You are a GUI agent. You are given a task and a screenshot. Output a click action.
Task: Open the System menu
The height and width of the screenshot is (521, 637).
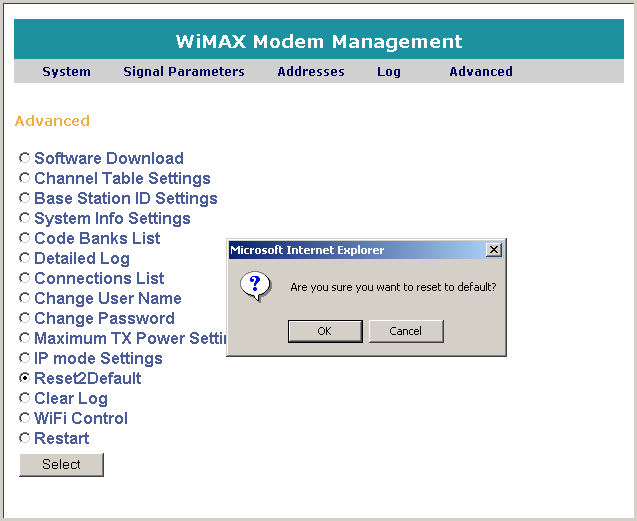[x=66, y=72]
